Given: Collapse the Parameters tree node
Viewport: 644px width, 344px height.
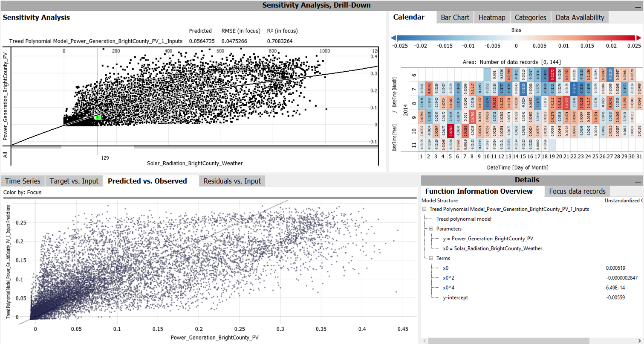Looking at the screenshot, I should (431, 229).
